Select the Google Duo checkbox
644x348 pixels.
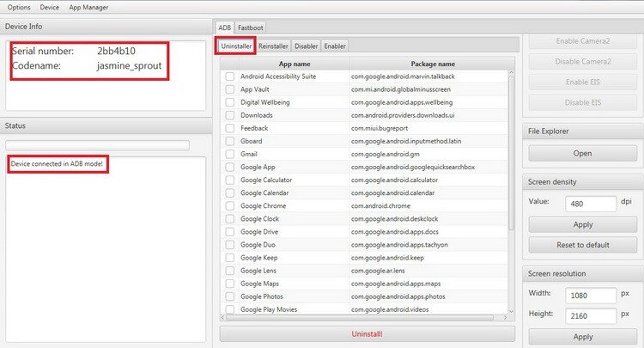(230, 245)
